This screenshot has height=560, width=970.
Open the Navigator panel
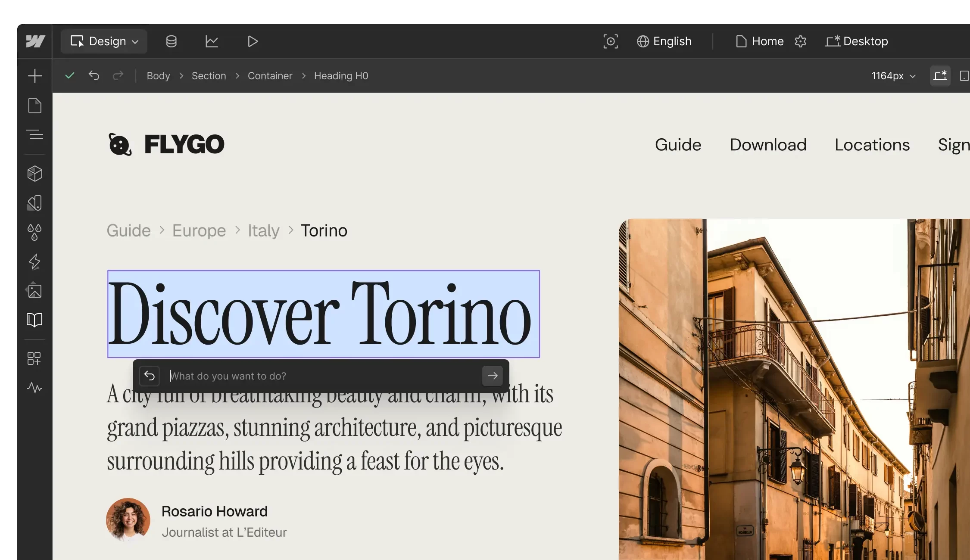point(34,134)
